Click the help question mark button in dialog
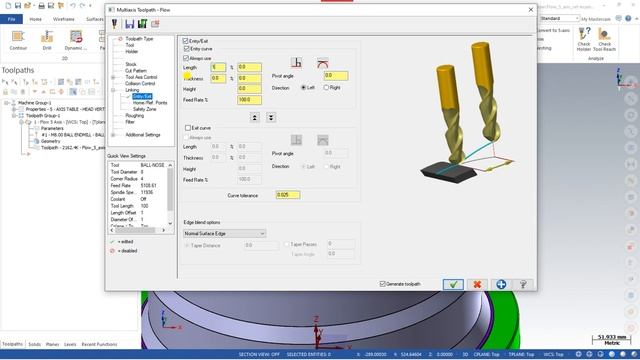The width and height of the screenshot is (640, 360). coord(523,284)
